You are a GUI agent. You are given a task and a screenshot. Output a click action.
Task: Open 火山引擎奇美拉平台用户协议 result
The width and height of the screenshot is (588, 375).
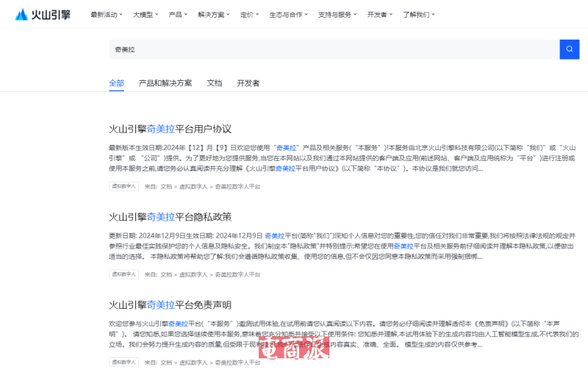click(x=171, y=129)
